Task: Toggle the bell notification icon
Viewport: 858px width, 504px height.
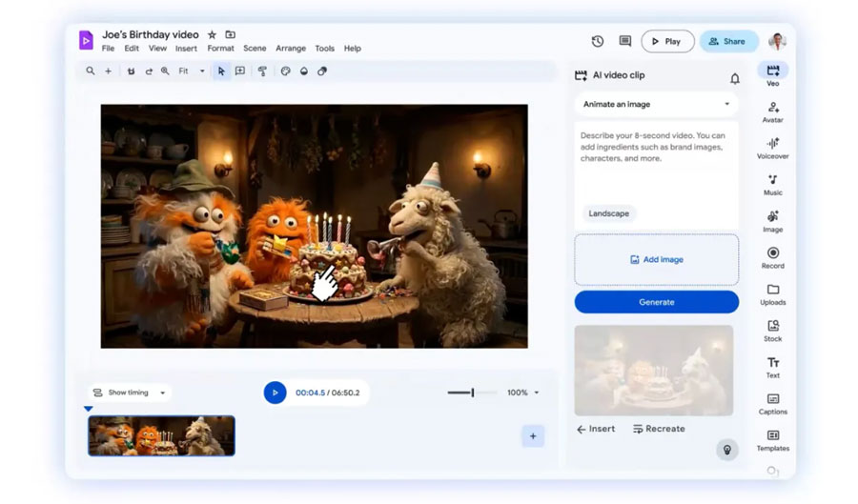Action: point(734,78)
